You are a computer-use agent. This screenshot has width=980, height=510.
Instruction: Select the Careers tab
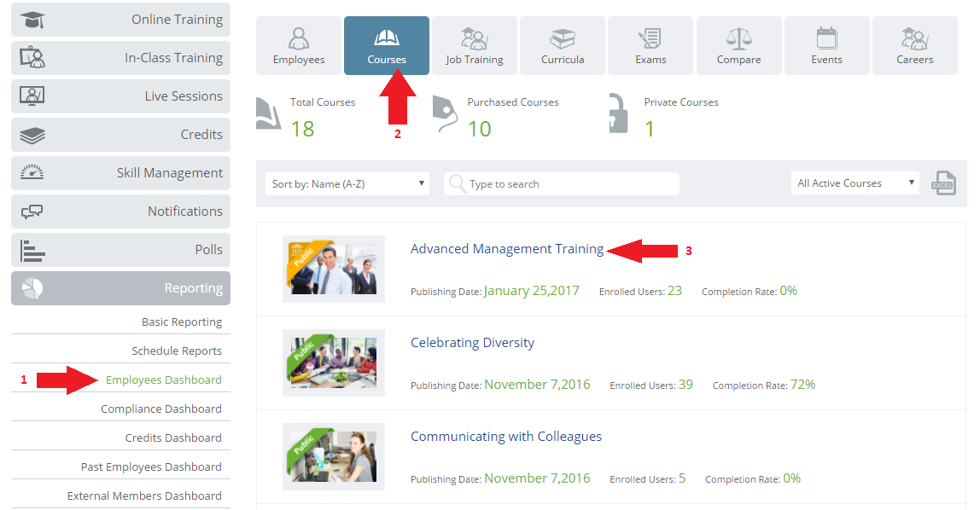coord(915,45)
